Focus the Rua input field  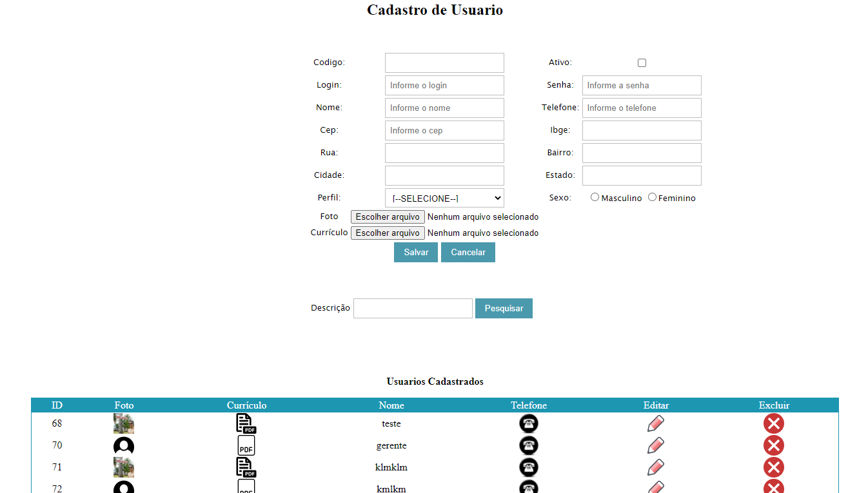pyautogui.click(x=444, y=153)
